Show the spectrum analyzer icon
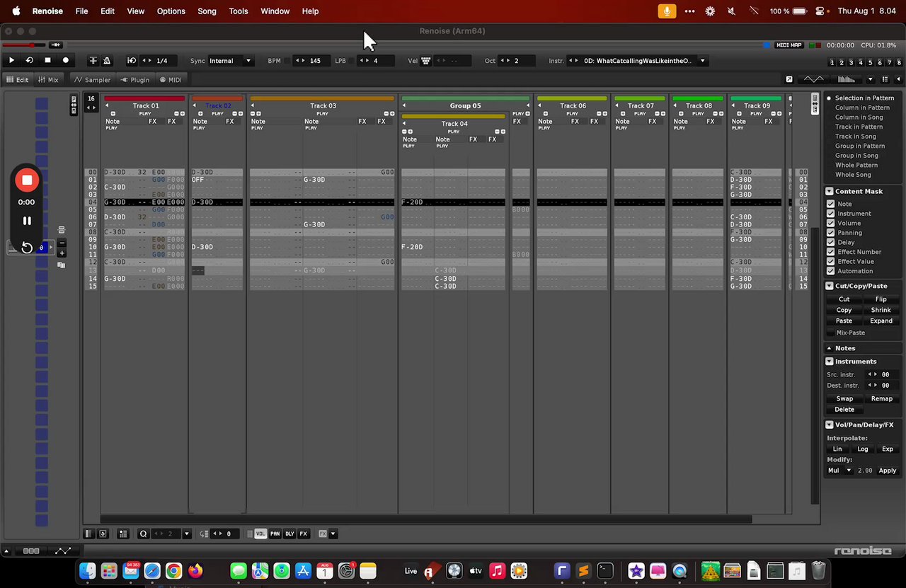The width and height of the screenshot is (906, 588). (846, 79)
